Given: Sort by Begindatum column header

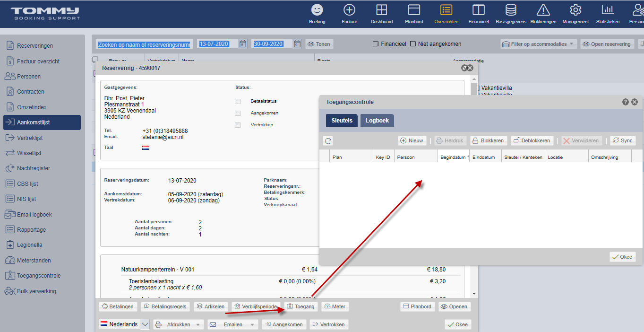Looking at the screenshot, I should click(454, 157).
